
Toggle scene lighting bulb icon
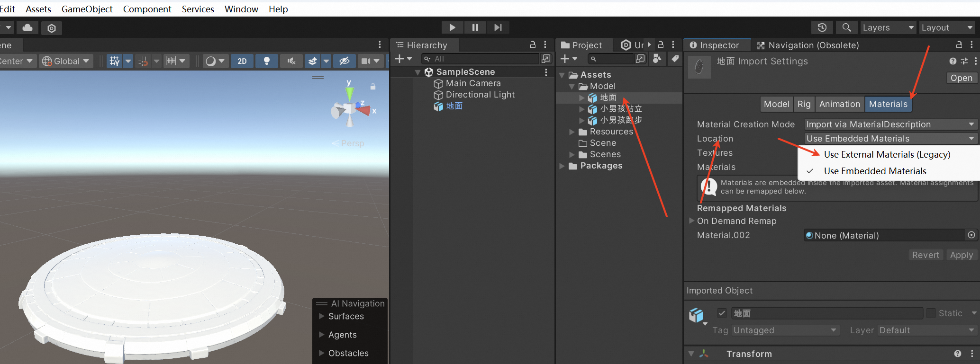(267, 61)
